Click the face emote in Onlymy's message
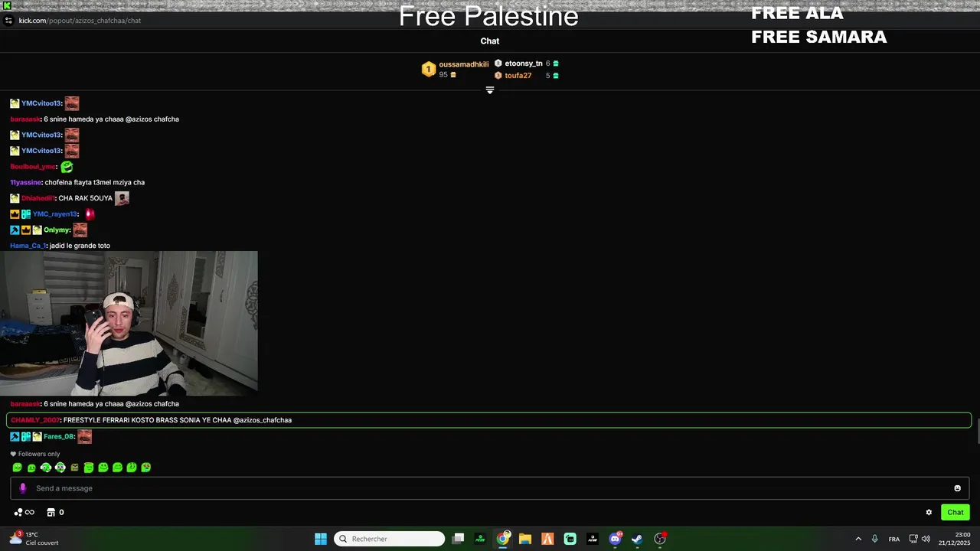The height and width of the screenshot is (551, 980). [x=80, y=230]
